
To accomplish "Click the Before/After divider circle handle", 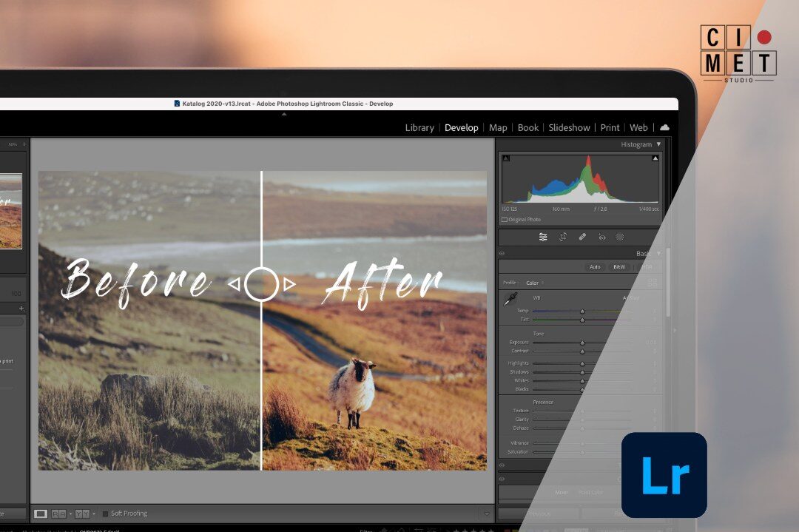I will pos(261,284).
